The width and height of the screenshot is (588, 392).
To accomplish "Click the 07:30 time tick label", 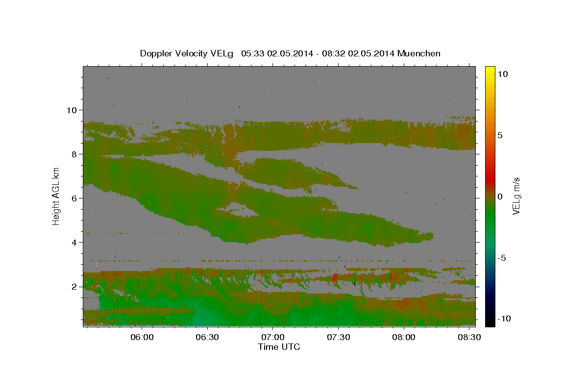I will pyautogui.click(x=339, y=337).
